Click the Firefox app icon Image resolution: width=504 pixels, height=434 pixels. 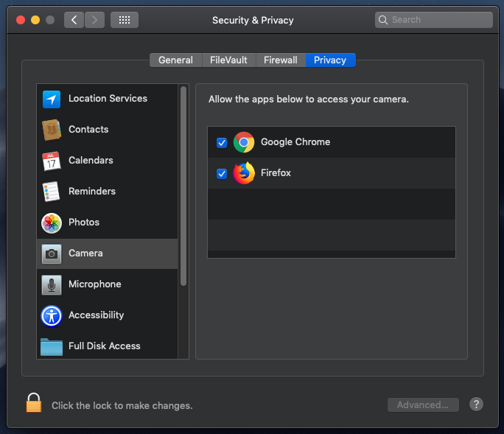coord(244,173)
